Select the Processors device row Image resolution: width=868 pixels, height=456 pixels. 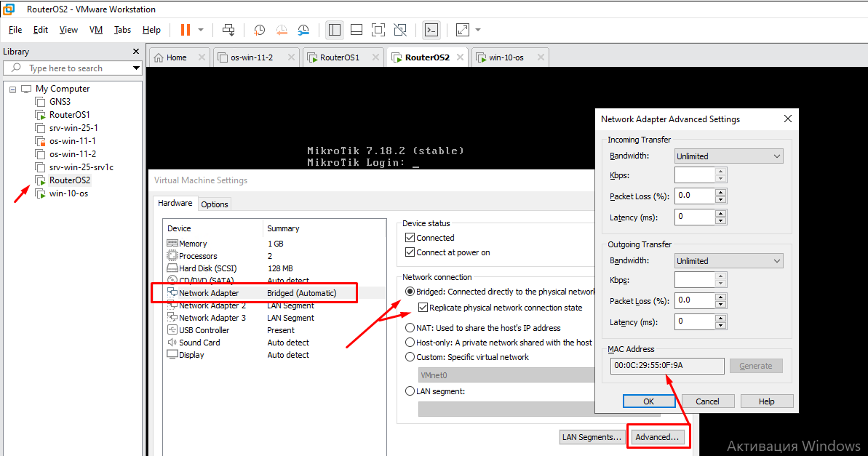pos(274,256)
